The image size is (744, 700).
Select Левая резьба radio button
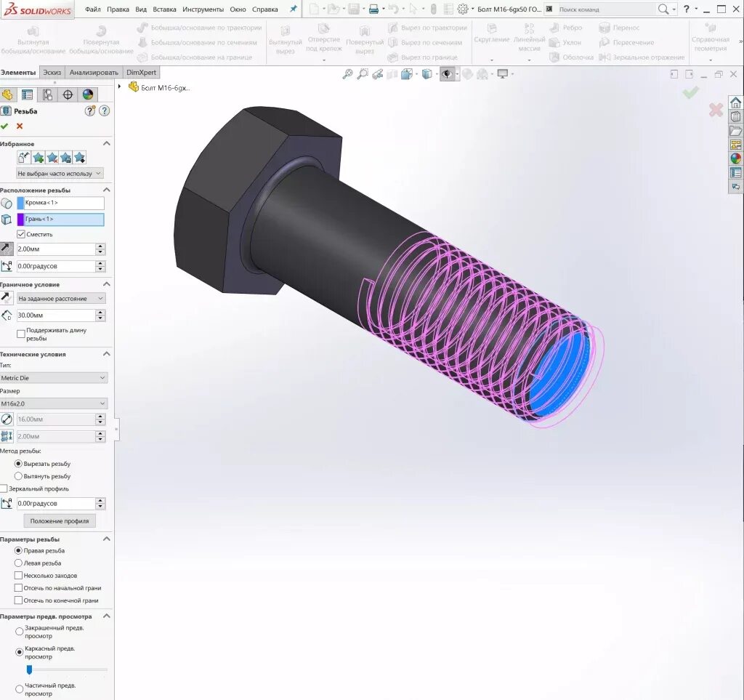tap(18, 563)
